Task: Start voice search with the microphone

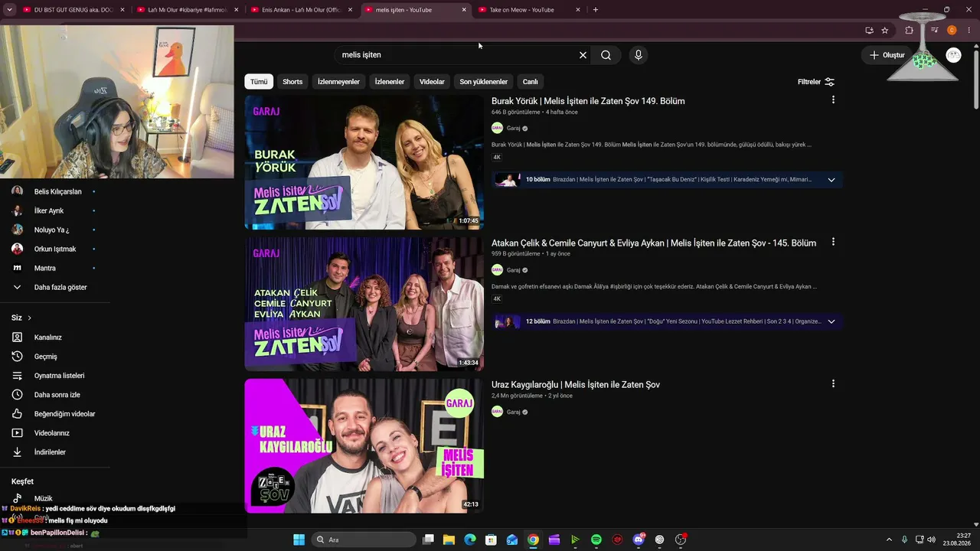Action: coord(638,55)
